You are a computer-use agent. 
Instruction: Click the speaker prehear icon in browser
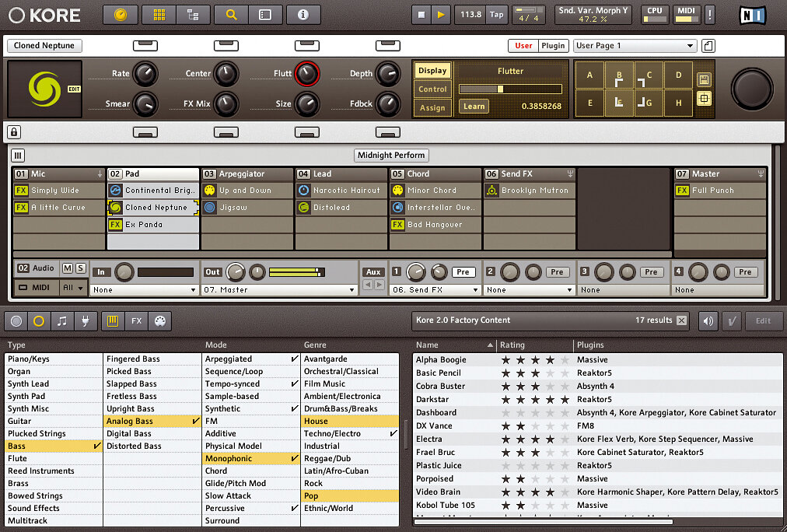pyautogui.click(x=708, y=320)
